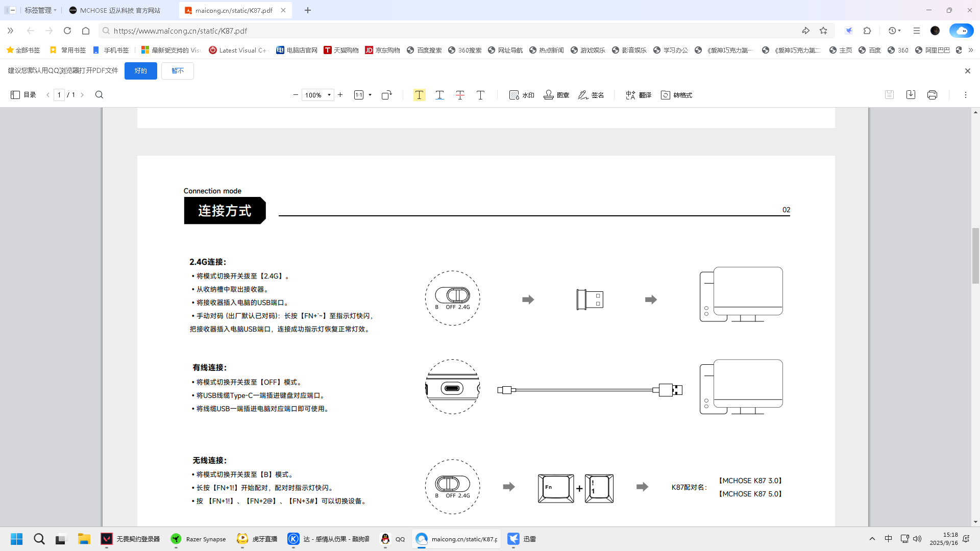Screen dimensions: 980x551
Task: Open browsing history dropdown
Action: [x=894, y=31]
